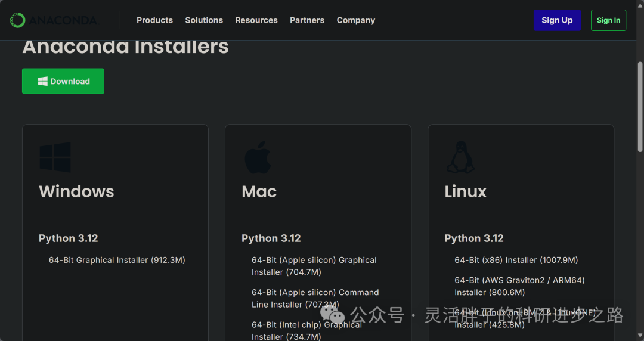The height and width of the screenshot is (341, 644).
Task: Download Mac Apple silicon Command Line Installer
Action: pos(315,298)
